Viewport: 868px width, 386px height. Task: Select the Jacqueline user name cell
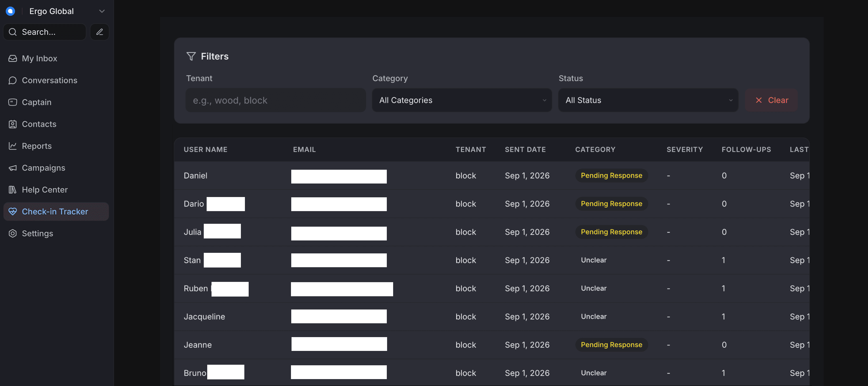(x=204, y=317)
